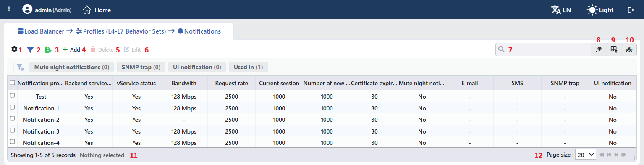
Task: Click the regex asterisk search option icon
Action: [599, 50]
